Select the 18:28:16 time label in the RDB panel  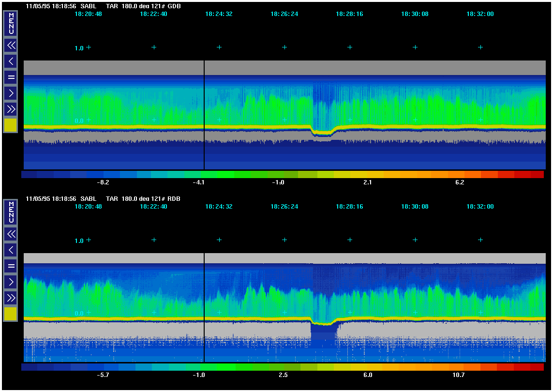(349, 207)
